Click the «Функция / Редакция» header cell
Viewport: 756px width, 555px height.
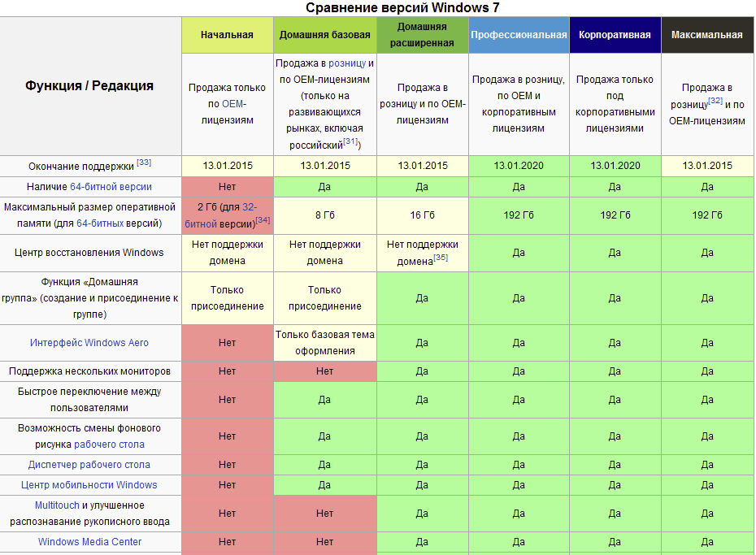pos(89,86)
